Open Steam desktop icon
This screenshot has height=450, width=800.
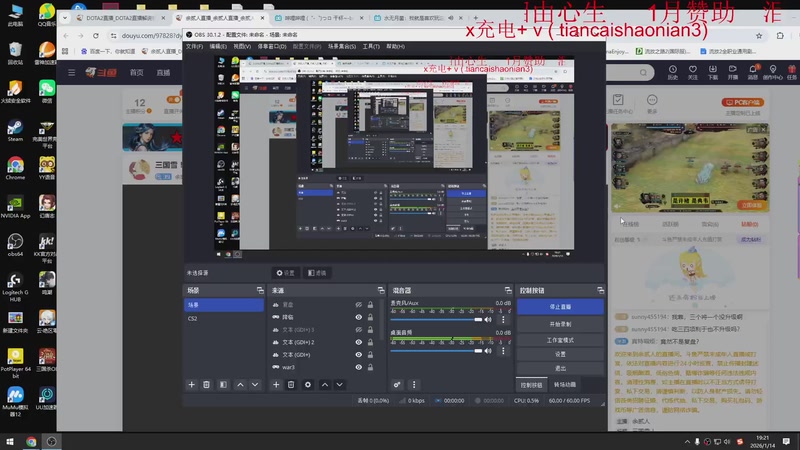point(15,131)
